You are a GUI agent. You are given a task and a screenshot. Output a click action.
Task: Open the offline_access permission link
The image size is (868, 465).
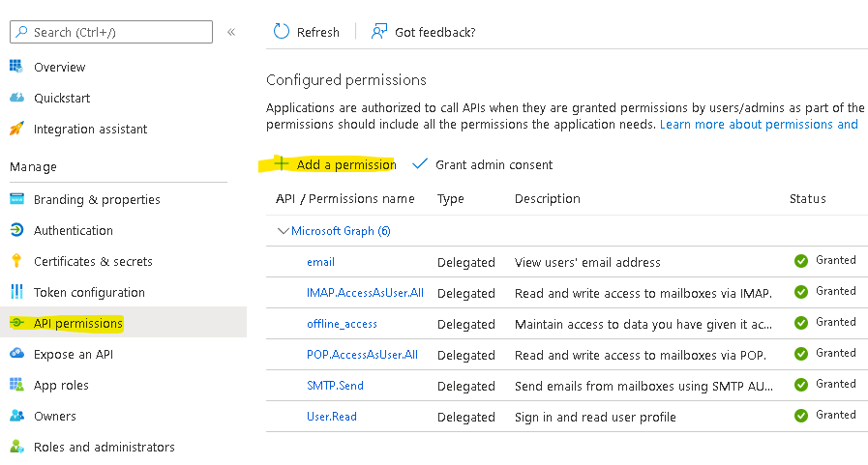(x=342, y=324)
